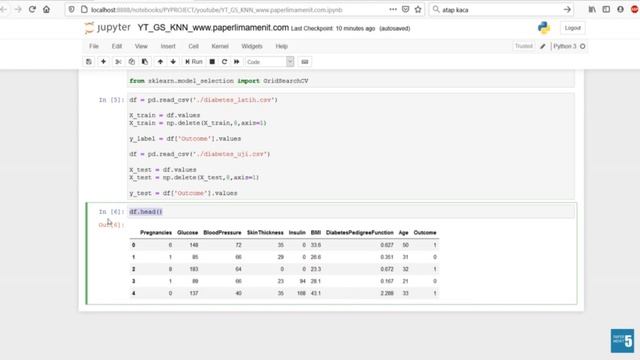
Task: Click the kernel idle circle indicator
Action: (x=582, y=47)
